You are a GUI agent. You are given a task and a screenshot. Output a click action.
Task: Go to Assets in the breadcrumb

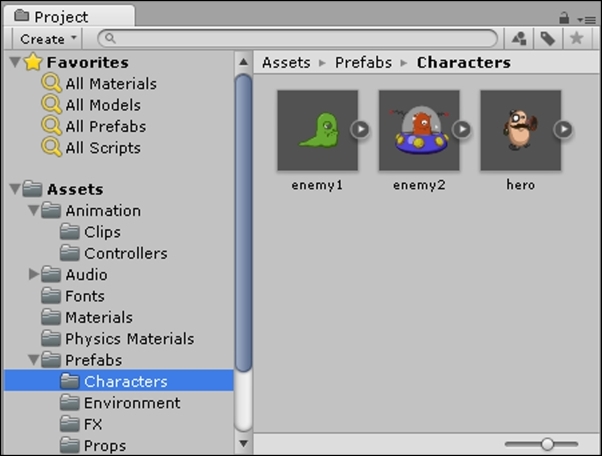286,62
